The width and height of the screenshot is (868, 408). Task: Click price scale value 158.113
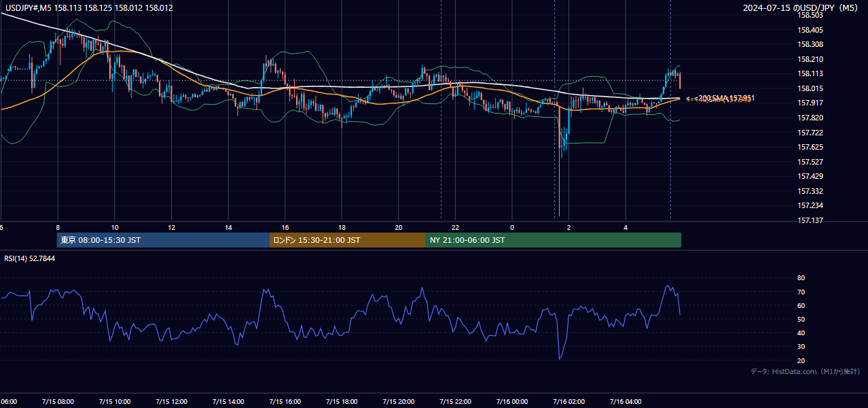[x=811, y=74]
